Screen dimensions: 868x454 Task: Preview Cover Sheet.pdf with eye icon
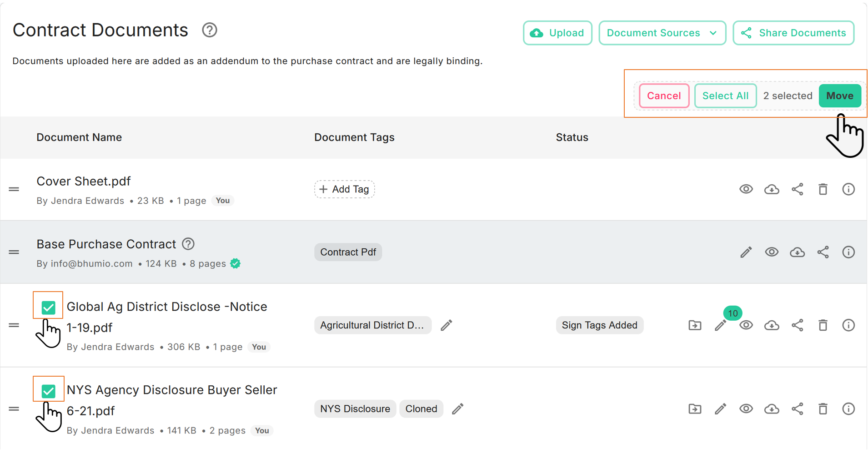(746, 189)
